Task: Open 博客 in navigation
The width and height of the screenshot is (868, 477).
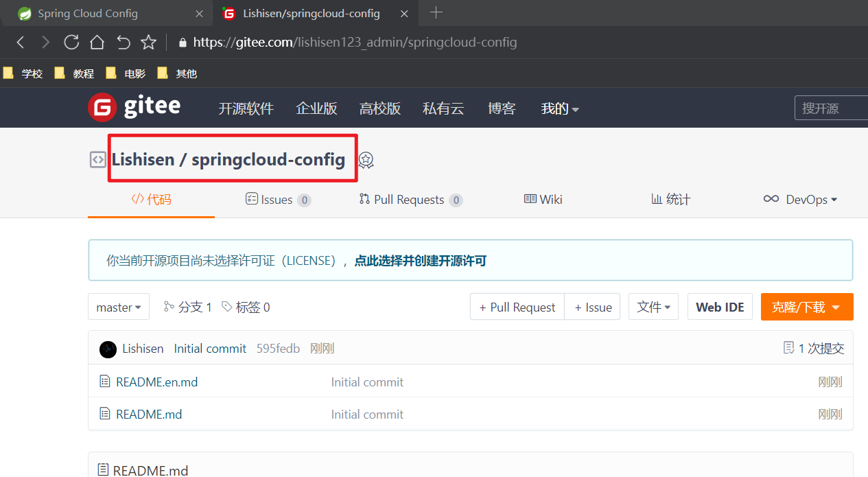Action: [502, 108]
